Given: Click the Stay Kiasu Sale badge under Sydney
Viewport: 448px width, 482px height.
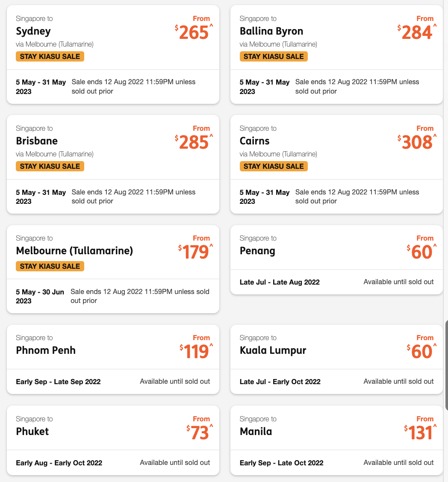Looking at the screenshot, I should pyautogui.click(x=50, y=56).
